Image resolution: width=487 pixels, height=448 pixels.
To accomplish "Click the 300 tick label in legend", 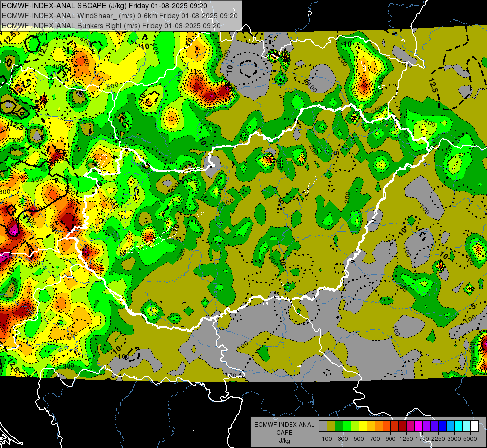I will [x=343, y=439].
